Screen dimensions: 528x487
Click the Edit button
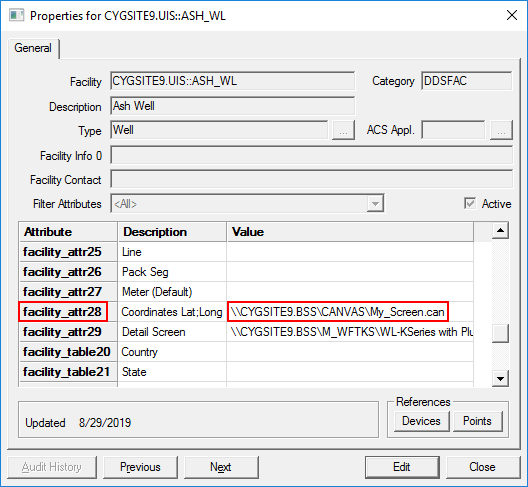coord(402,467)
